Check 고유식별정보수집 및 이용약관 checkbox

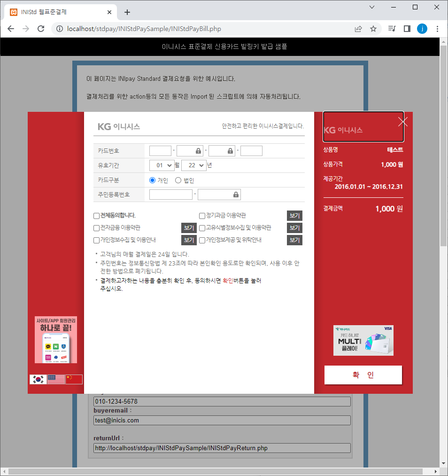point(202,228)
